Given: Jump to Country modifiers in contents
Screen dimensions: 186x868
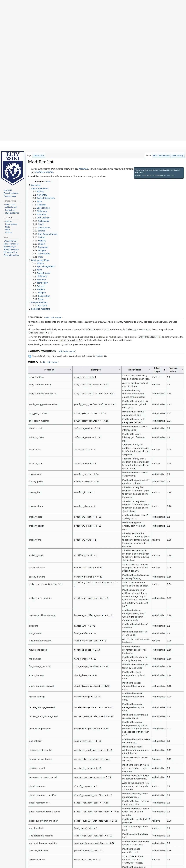Looking at the screenshot, I should [x=39, y=188].
